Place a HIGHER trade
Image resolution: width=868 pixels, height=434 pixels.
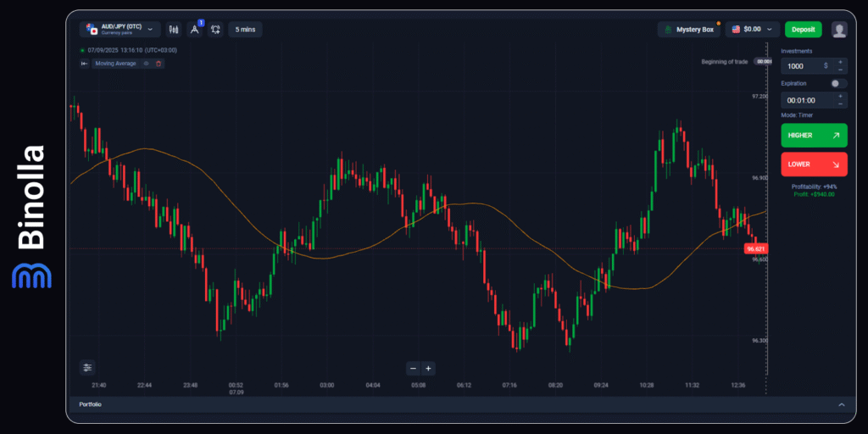coord(814,135)
